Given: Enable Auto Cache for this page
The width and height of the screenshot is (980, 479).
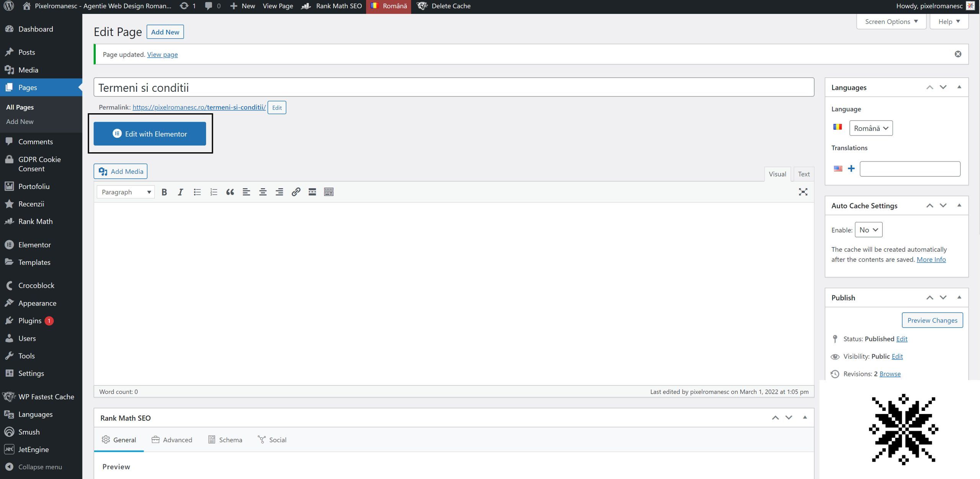Looking at the screenshot, I should pyautogui.click(x=868, y=229).
